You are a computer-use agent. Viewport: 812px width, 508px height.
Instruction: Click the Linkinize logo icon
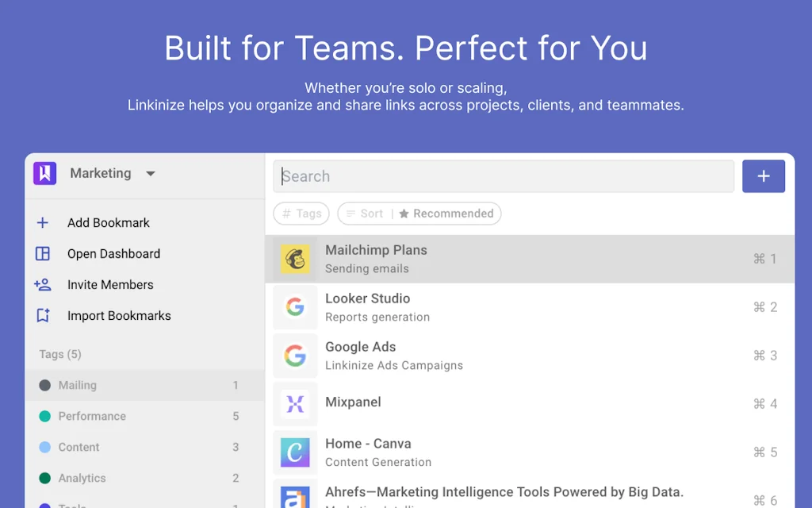tap(44, 173)
